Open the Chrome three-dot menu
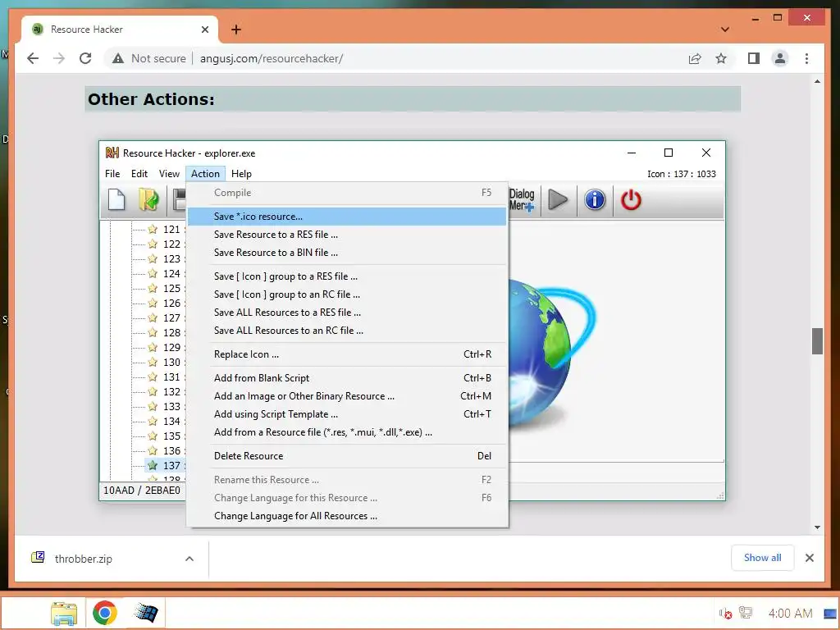Screen dimensions: 840x630 point(807,58)
